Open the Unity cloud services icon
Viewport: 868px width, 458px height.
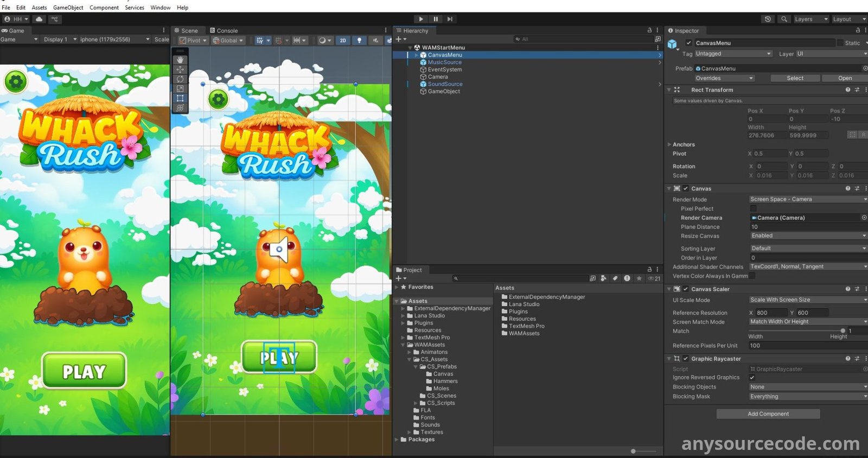click(39, 19)
